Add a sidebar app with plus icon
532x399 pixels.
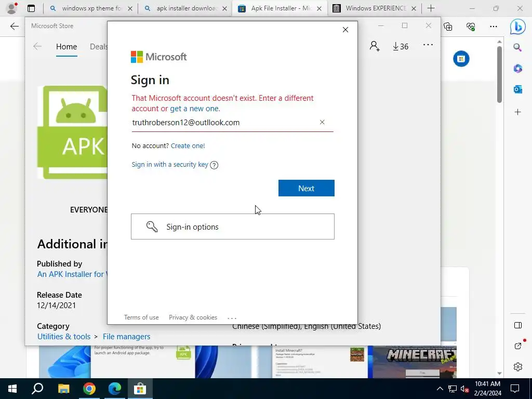point(517,112)
